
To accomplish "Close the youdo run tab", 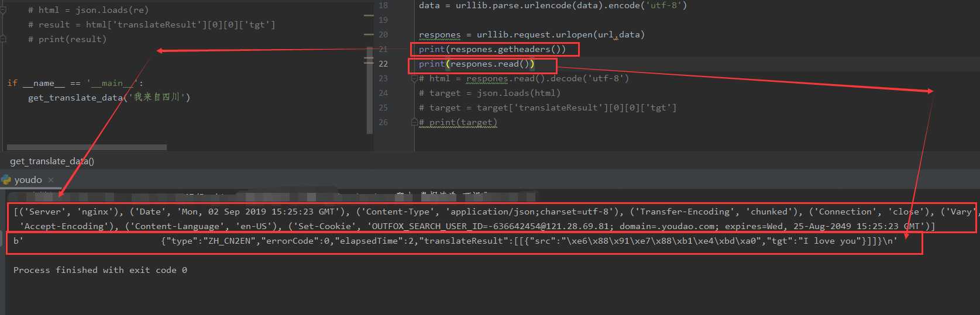I will tap(51, 180).
